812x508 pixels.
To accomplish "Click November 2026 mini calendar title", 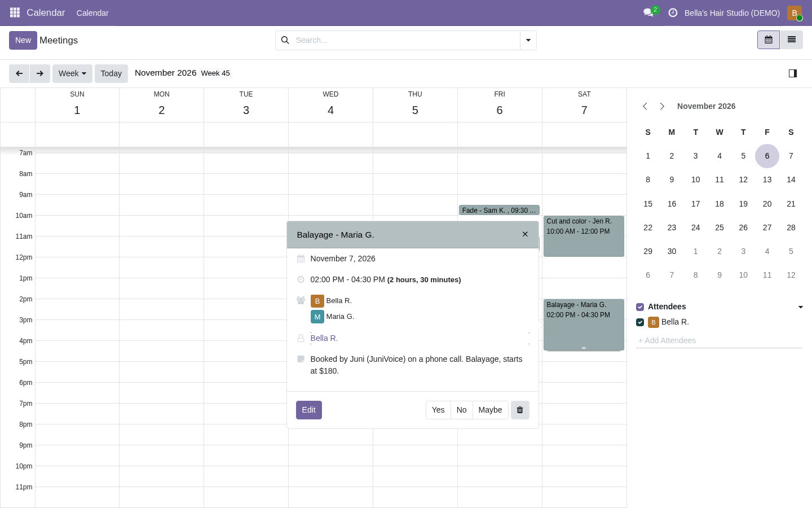I will [x=706, y=106].
